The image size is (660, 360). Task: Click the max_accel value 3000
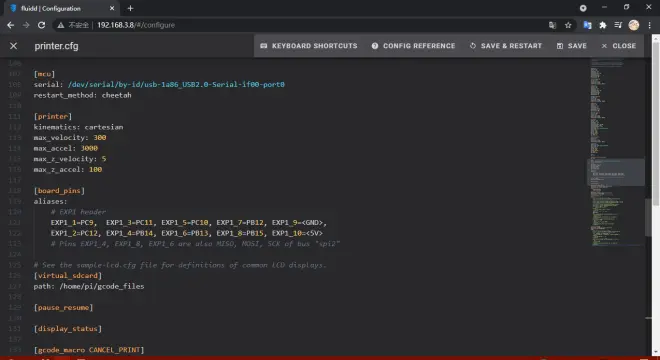coord(89,148)
